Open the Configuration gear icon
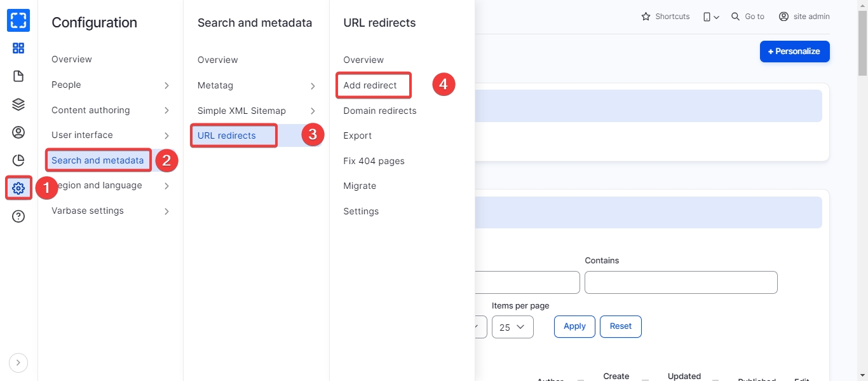 coord(18,188)
